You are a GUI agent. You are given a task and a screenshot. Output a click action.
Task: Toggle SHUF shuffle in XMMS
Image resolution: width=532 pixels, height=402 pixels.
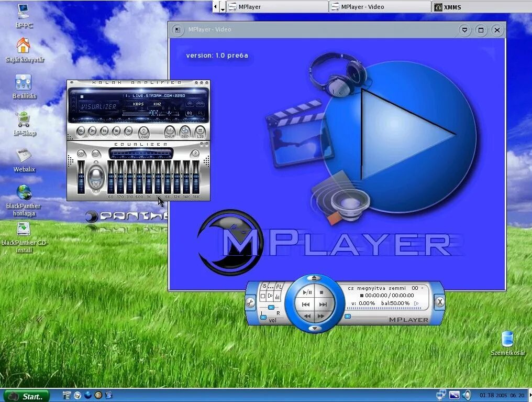click(x=169, y=132)
